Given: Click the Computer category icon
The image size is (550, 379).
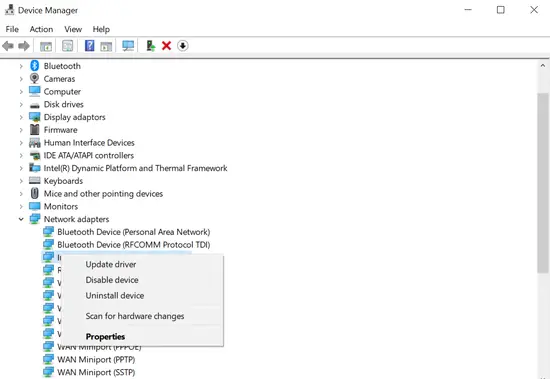Looking at the screenshot, I should coord(35,91).
